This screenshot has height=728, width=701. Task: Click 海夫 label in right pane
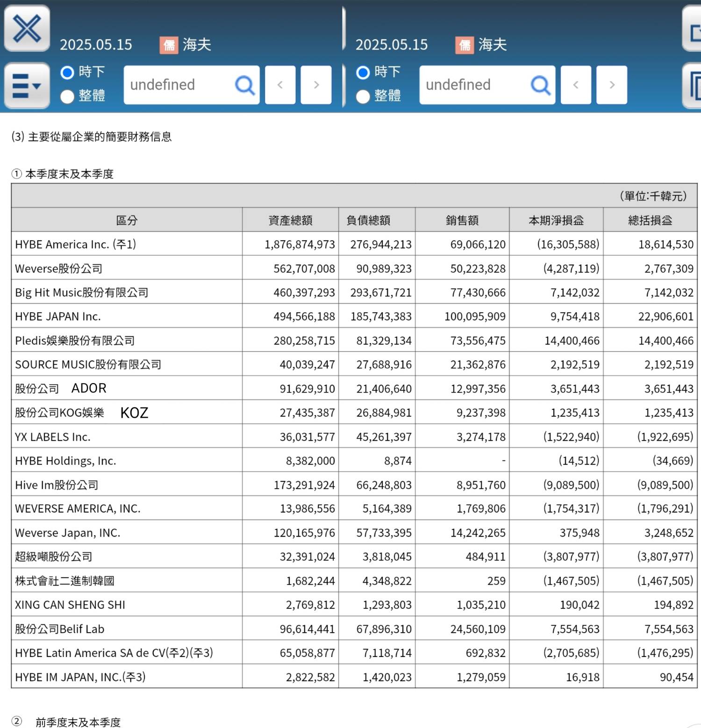point(493,45)
